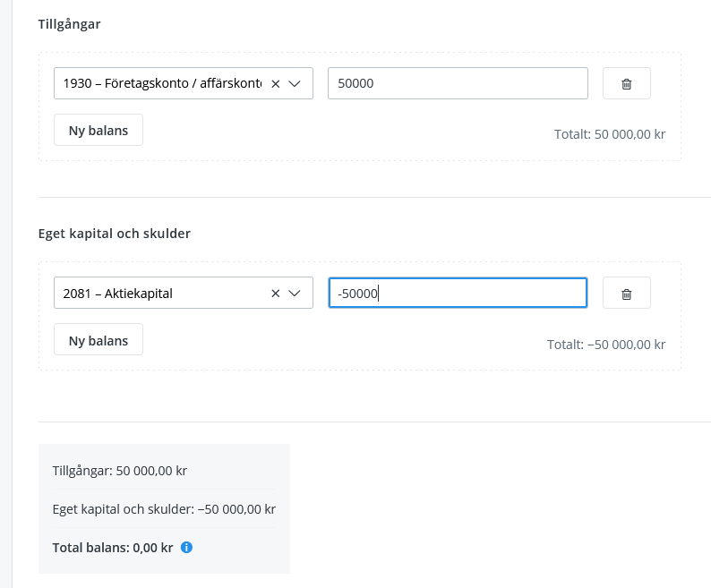Click the Totalt: −50 000,00 kr label
The height and width of the screenshot is (588, 711).
[605, 344]
